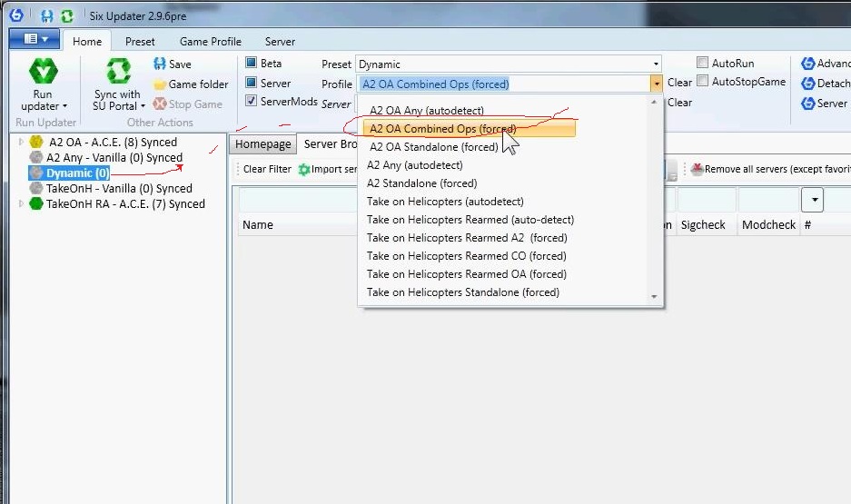
Task: Switch to the Game Profile ribbon tab
Action: [211, 41]
